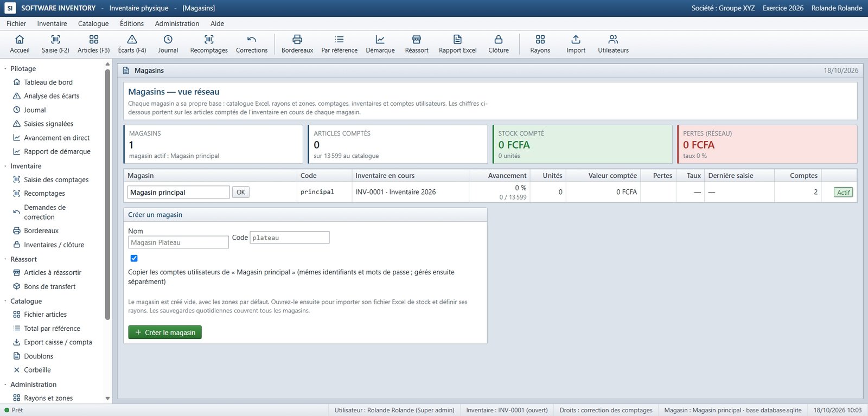Open Export caisse / compta in sidebar
The image size is (868, 416).
tap(58, 342)
